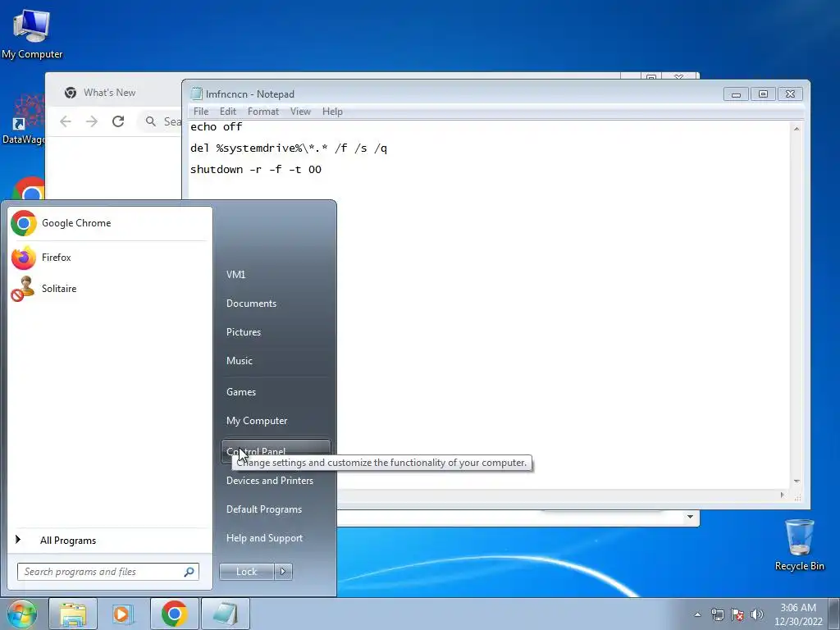The height and width of the screenshot is (630, 840).
Task: Open VM1 user folder link
Action: point(276,274)
